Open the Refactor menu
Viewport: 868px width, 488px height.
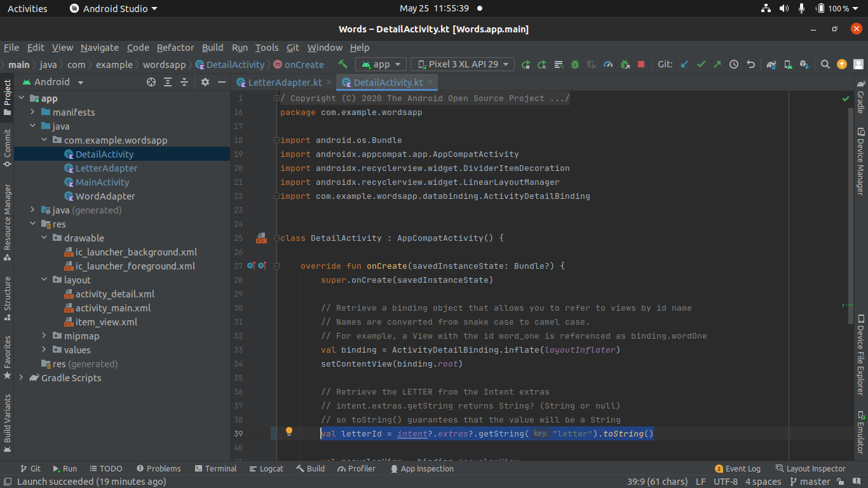click(175, 47)
